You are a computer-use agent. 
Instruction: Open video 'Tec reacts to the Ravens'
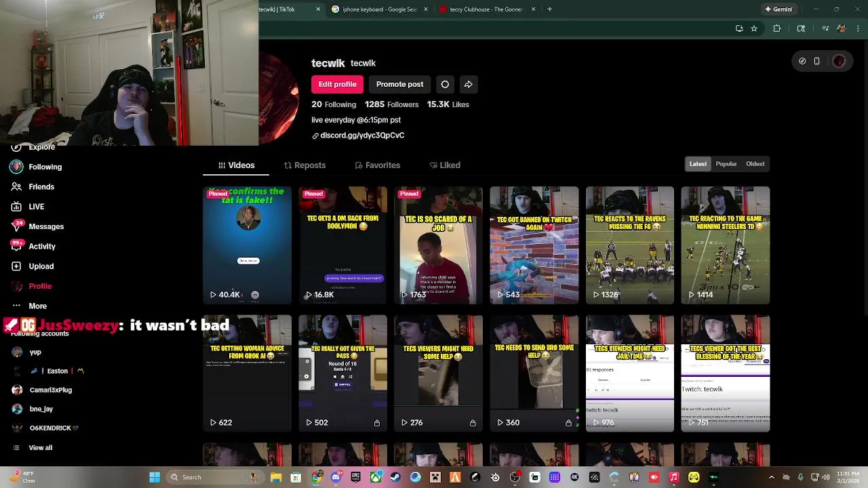pyautogui.click(x=629, y=245)
